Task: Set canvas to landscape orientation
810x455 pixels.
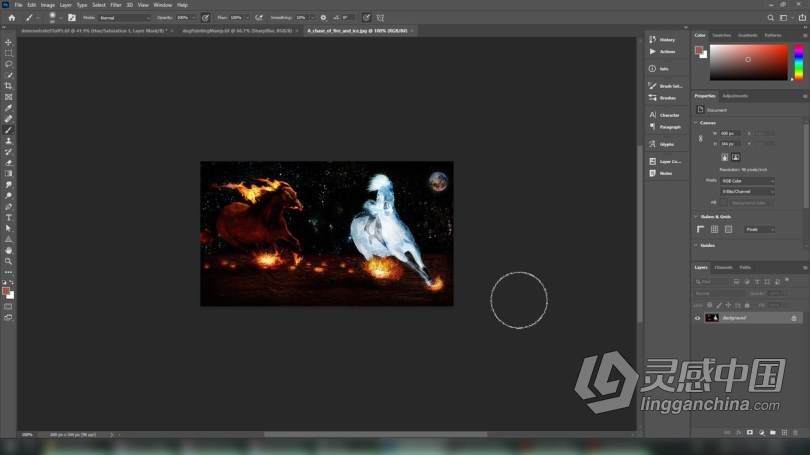Action: pos(736,157)
